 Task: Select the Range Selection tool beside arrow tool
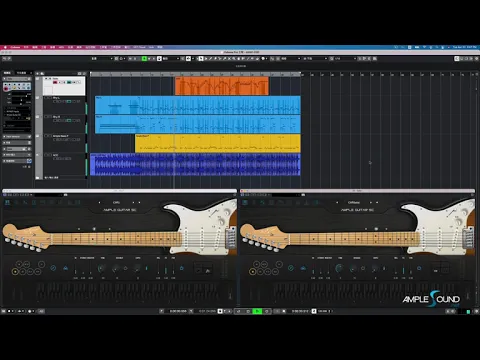pos(206,58)
